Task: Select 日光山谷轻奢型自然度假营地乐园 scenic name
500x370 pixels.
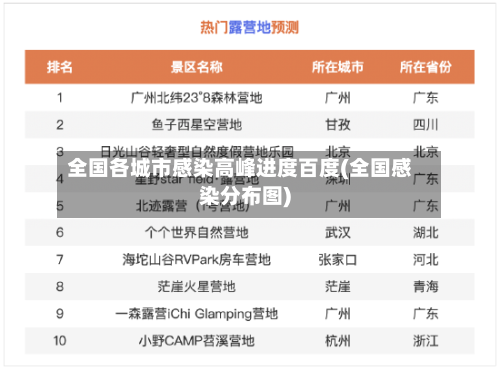Action: point(197,152)
